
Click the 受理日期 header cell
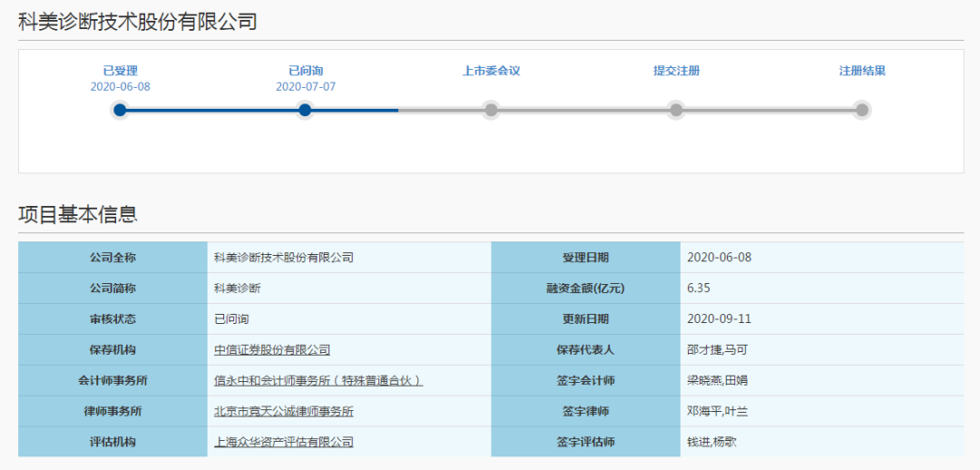click(585, 258)
